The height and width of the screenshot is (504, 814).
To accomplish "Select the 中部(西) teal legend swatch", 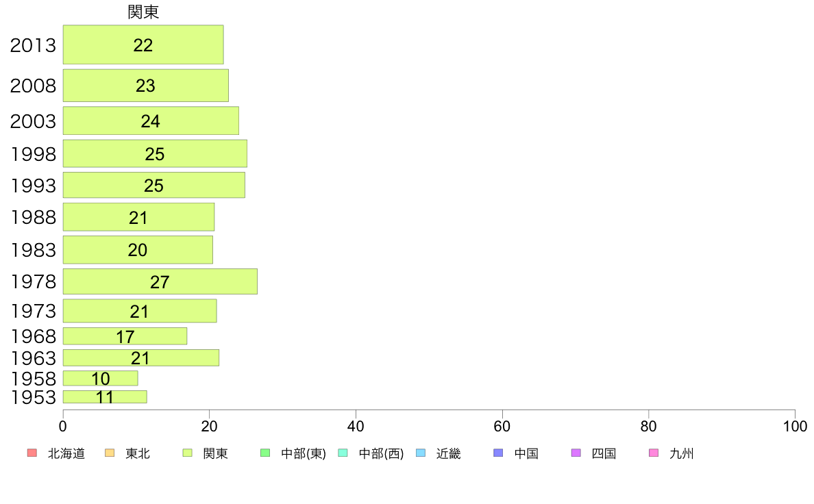I will pos(343,453).
